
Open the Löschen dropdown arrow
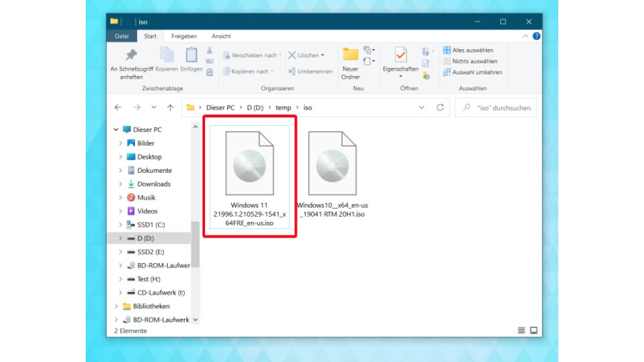tap(323, 55)
